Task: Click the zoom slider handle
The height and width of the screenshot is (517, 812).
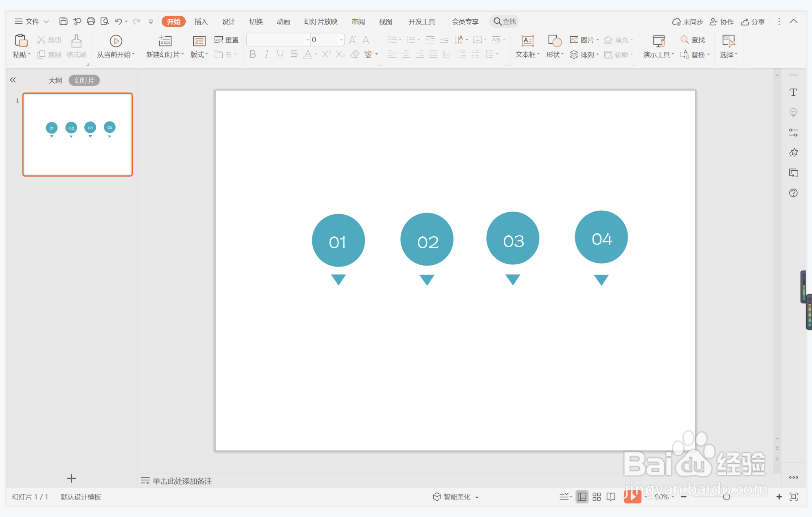Action: (x=726, y=497)
